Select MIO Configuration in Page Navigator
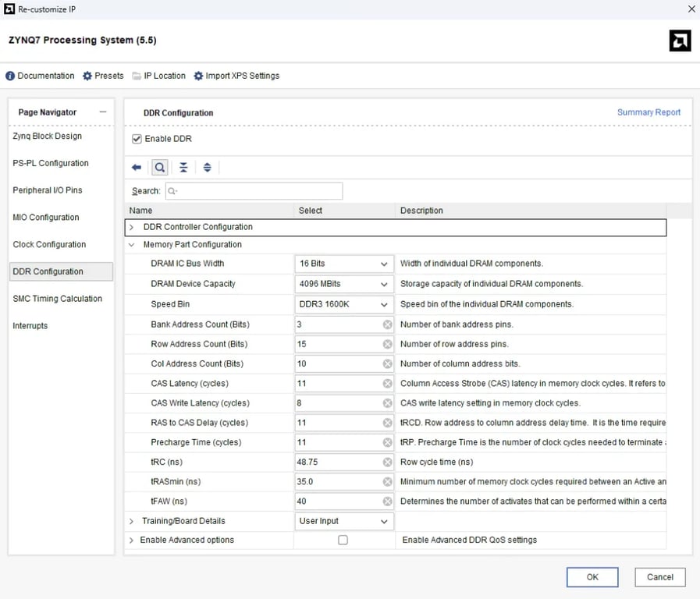Image resolution: width=700 pixels, height=599 pixels. (46, 218)
